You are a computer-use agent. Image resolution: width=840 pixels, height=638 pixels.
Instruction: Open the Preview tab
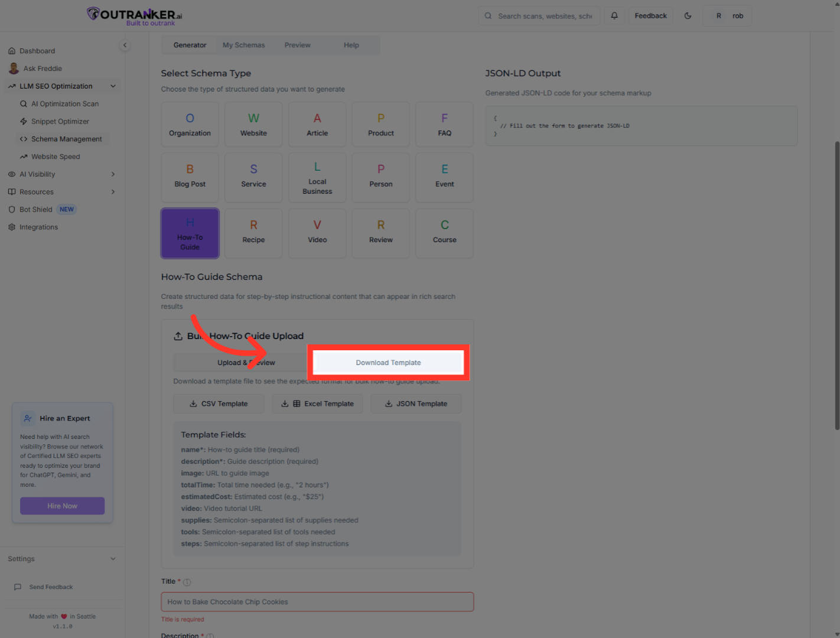click(x=297, y=45)
